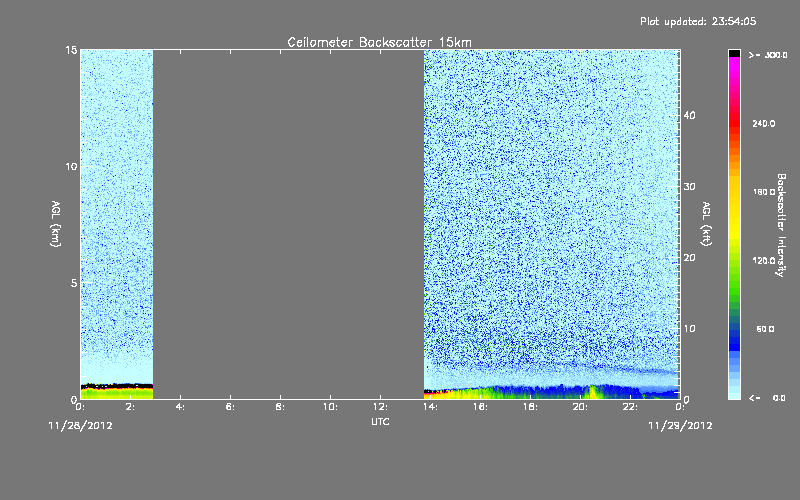Screen dimensions: 800x500
Task: Click the 30 kft tick label
Action: click(x=689, y=186)
